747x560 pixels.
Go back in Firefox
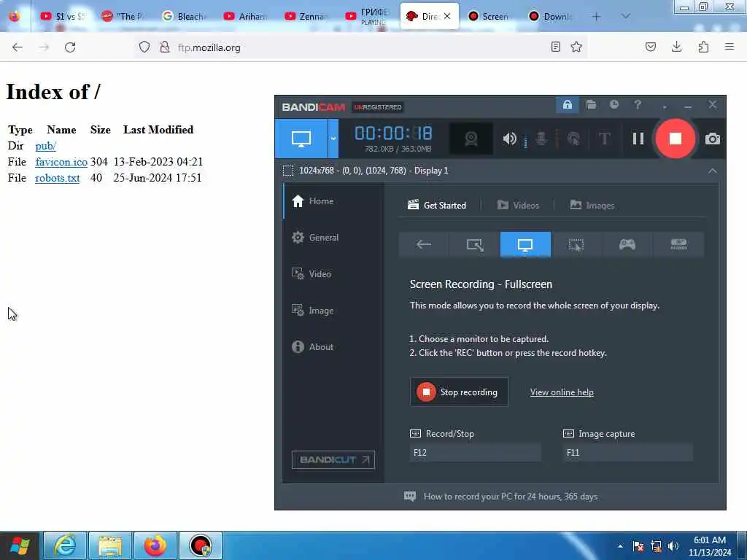[18, 47]
